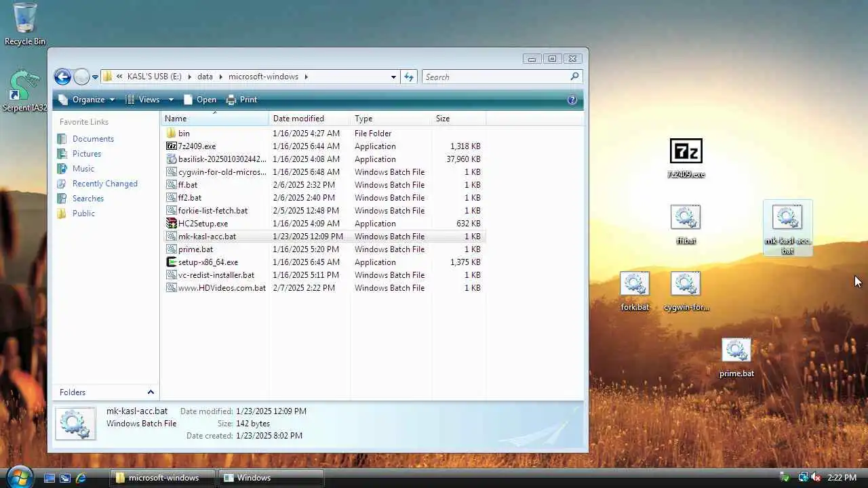This screenshot has width=868, height=488.
Task: Click the search magnifier icon
Action: [x=574, y=77]
